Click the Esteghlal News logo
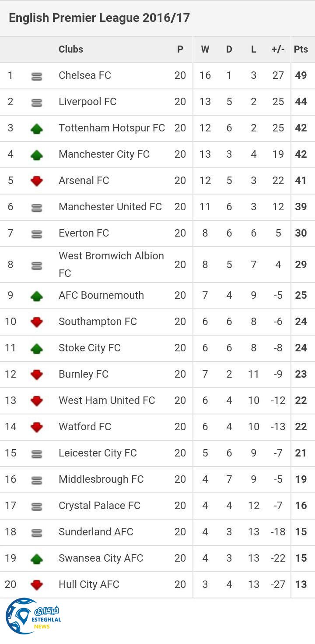Screen dimensions: 315x644 tap(33, 616)
